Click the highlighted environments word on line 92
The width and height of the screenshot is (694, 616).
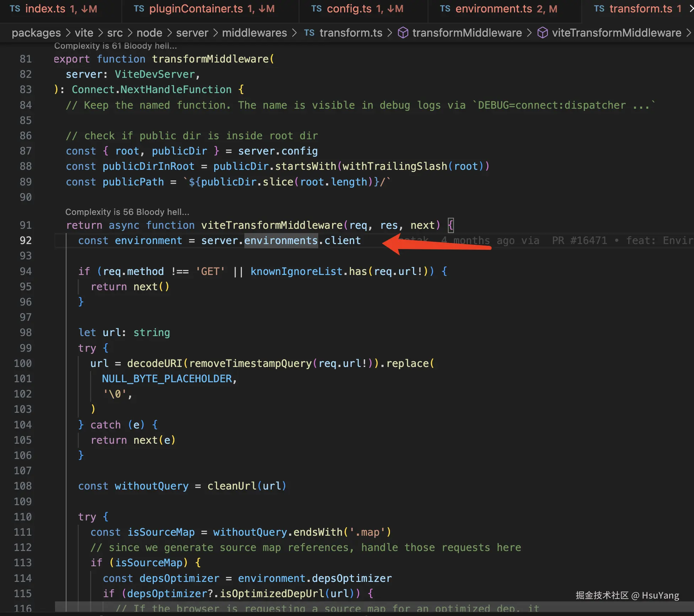point(281,241)
